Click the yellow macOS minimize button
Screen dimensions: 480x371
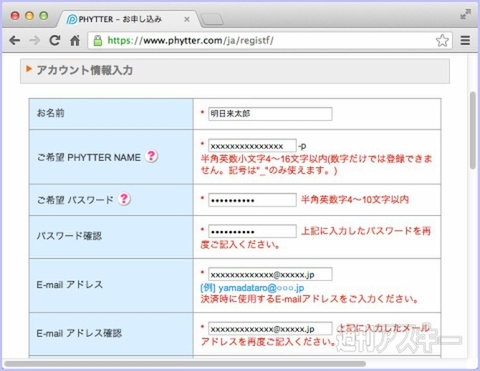pos(29,16)
